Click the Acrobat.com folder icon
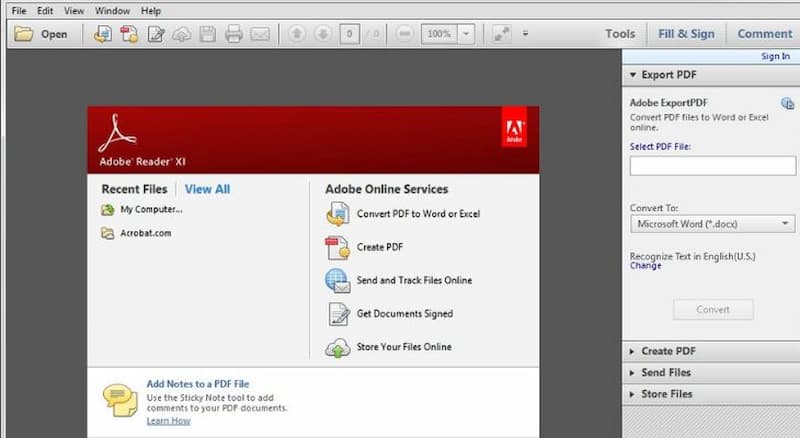The height and width of the screenshot is (438, 800). point(108,233)
